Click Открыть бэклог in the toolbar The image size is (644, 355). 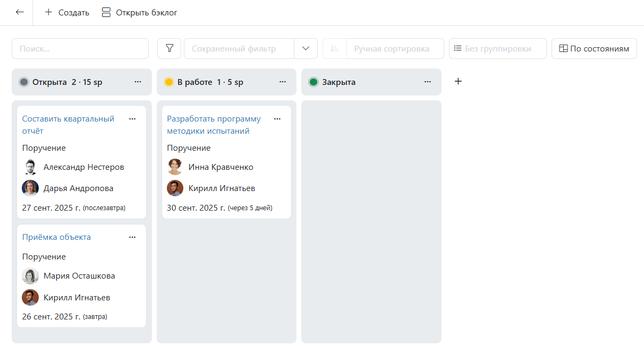point(139,12)
